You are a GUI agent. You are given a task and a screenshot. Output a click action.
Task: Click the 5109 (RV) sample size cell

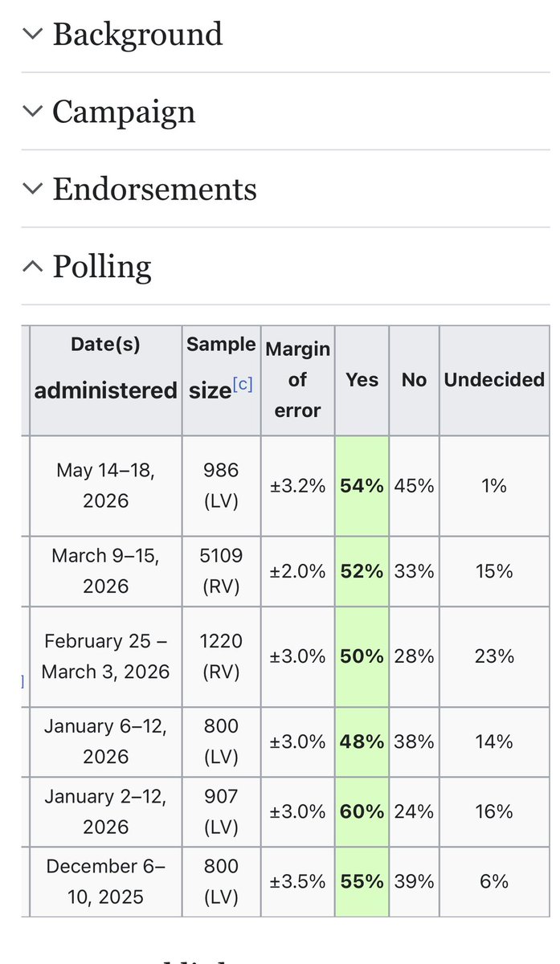[x=221, y=571]
